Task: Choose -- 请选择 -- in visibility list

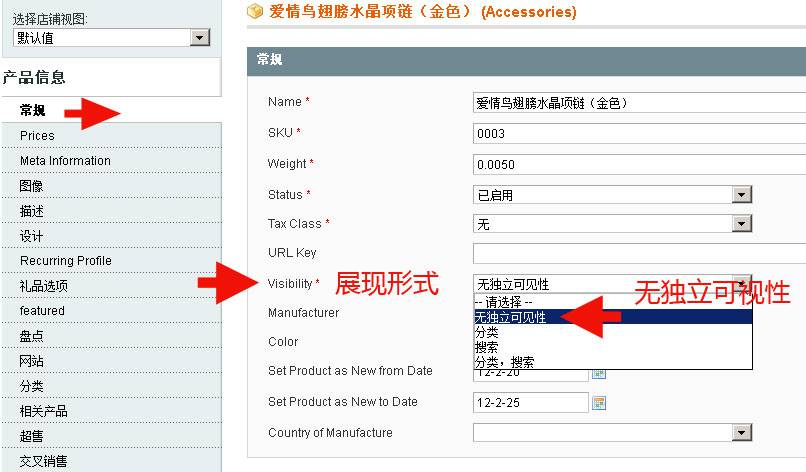Action: click(613, 302)
